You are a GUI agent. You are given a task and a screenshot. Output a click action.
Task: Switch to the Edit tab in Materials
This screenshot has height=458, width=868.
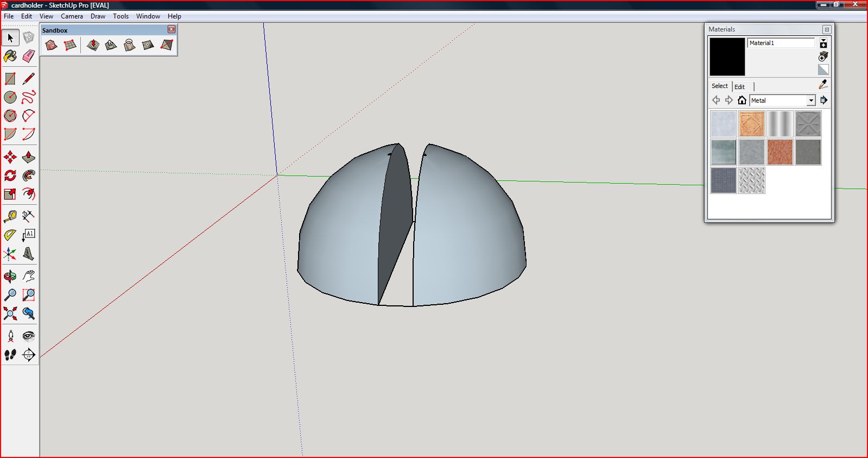pyautogui.click(x=740, y=87)
